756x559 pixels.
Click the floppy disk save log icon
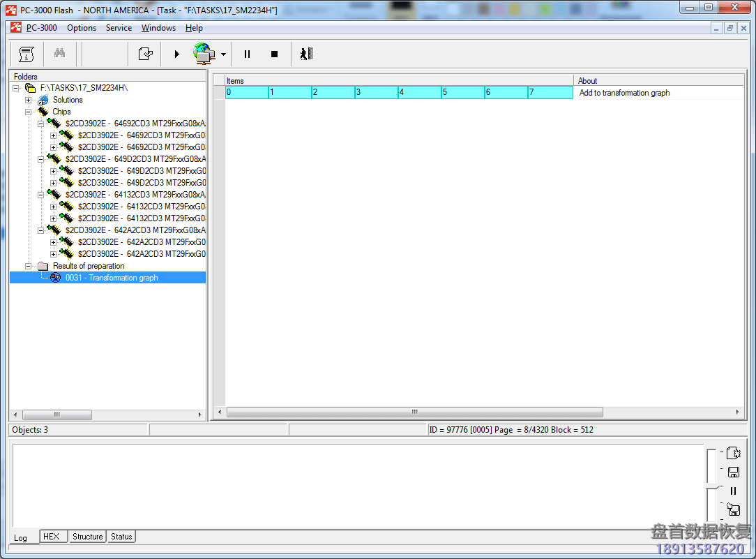(733, 472)
